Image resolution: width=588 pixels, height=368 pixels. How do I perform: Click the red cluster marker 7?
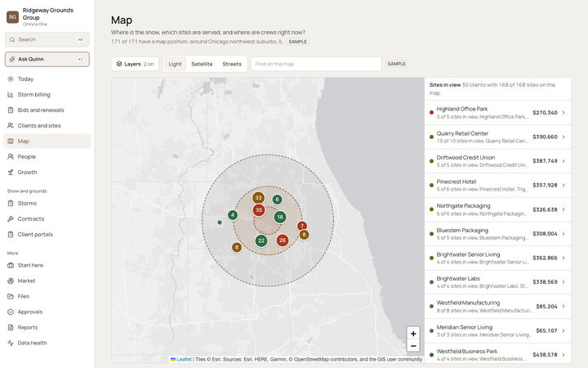click(x=302, y=226)
